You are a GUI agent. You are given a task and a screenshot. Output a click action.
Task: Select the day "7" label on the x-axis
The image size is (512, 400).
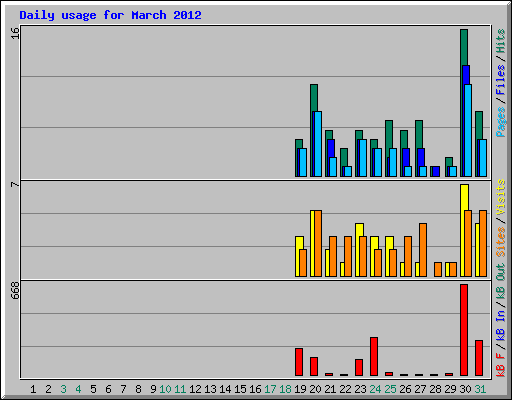123,389
